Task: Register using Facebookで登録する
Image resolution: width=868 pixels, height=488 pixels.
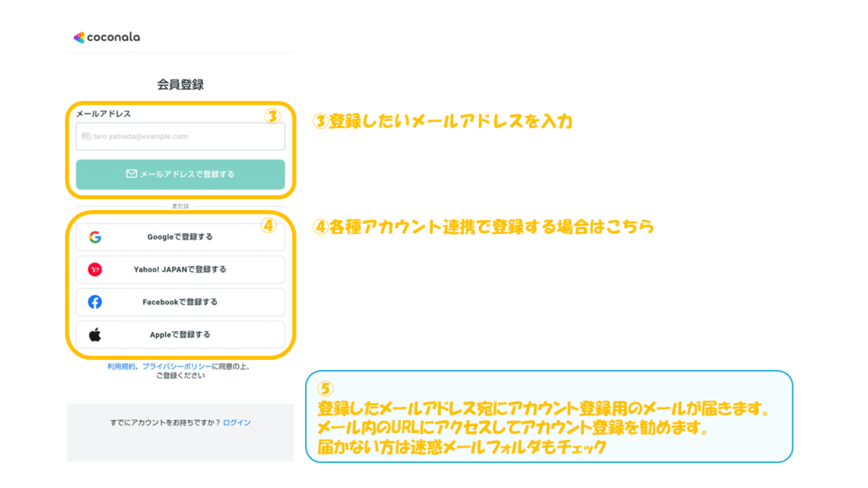Action: point(180,302)
